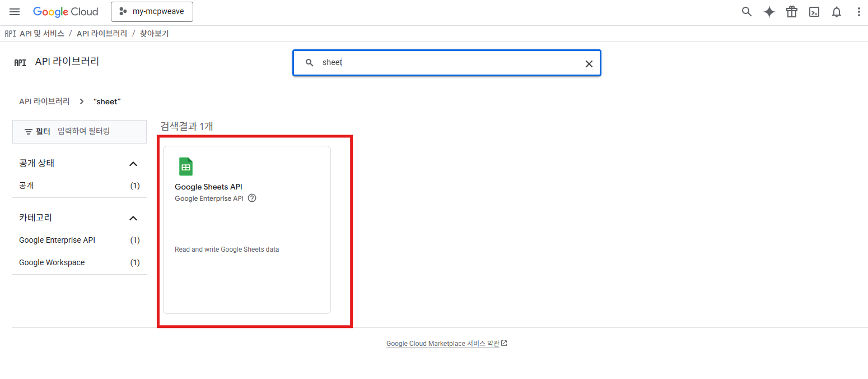Click the "sheet" results breadcrumb text
The image size is (868, 379).
pos(107,101)
